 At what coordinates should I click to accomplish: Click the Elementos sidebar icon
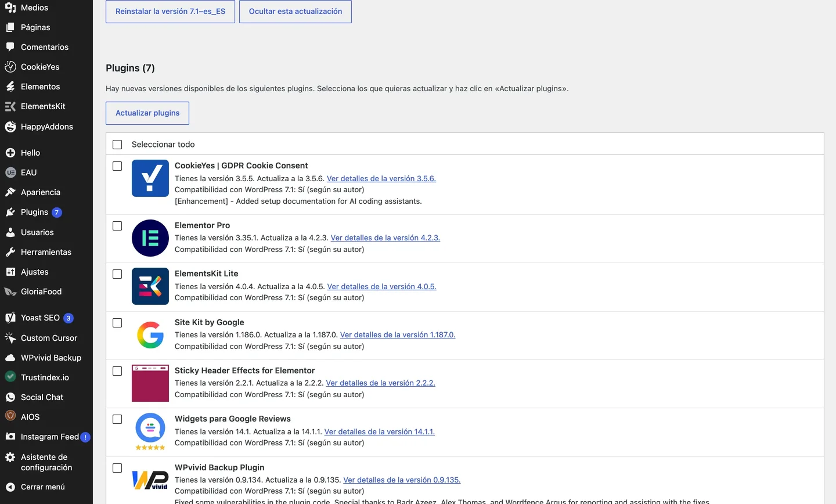[x=10, y=87]
